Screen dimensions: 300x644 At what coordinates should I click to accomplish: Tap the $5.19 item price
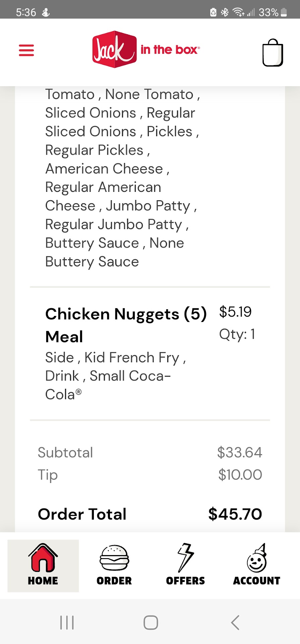coord(235,312)
